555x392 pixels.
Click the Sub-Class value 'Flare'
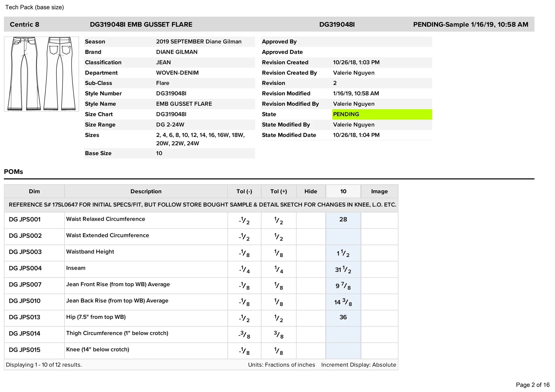[x=163, y=83]
